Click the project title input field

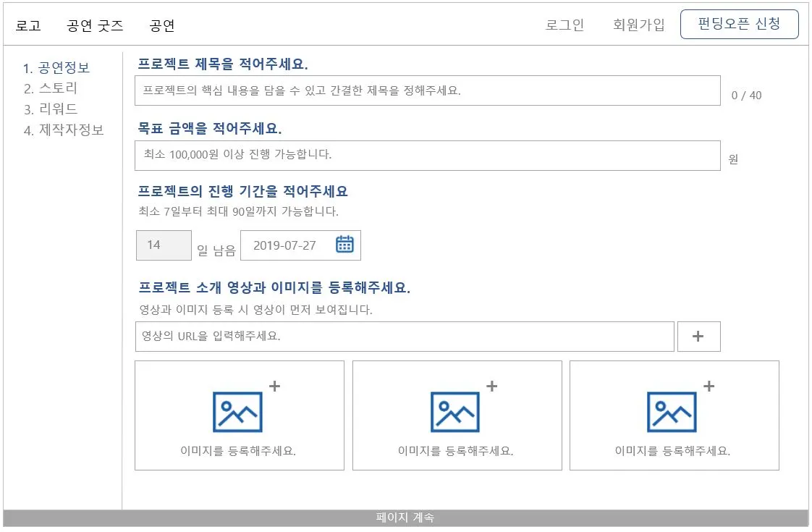point(427,90)
